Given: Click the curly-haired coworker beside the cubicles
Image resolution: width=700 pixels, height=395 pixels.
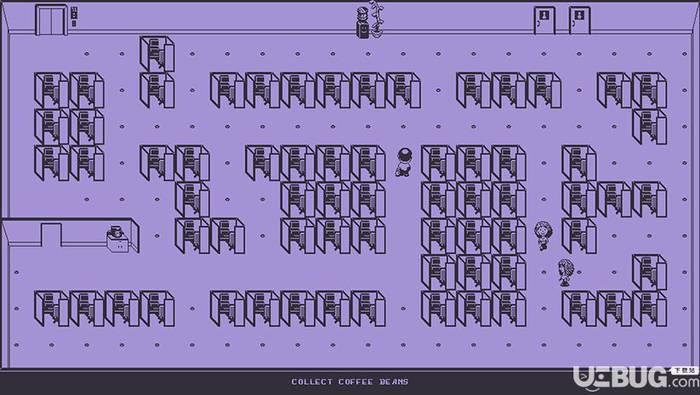Looking at the screenshot, I should pos(543,235).
